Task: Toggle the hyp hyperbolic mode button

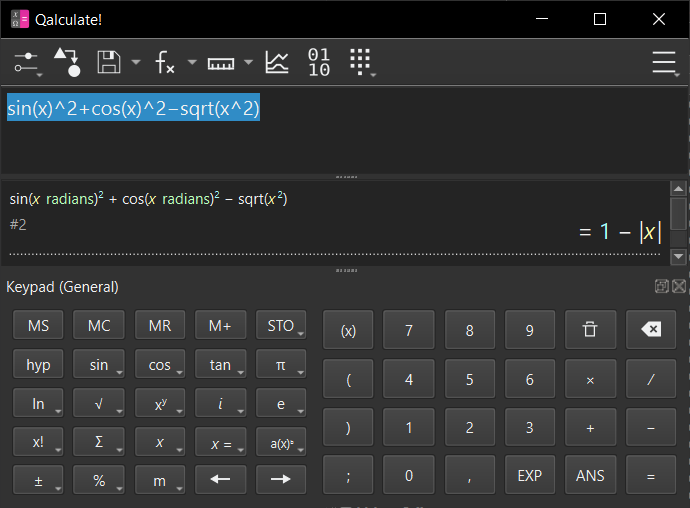Action: [x=38, y=365]
